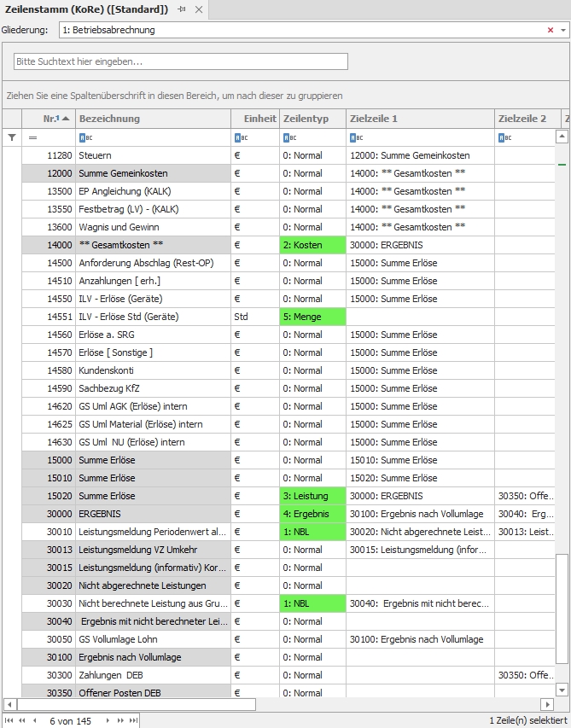Go to first record in navigator
The width and height of the screenshot is (571, 728).
click(9, 721)
